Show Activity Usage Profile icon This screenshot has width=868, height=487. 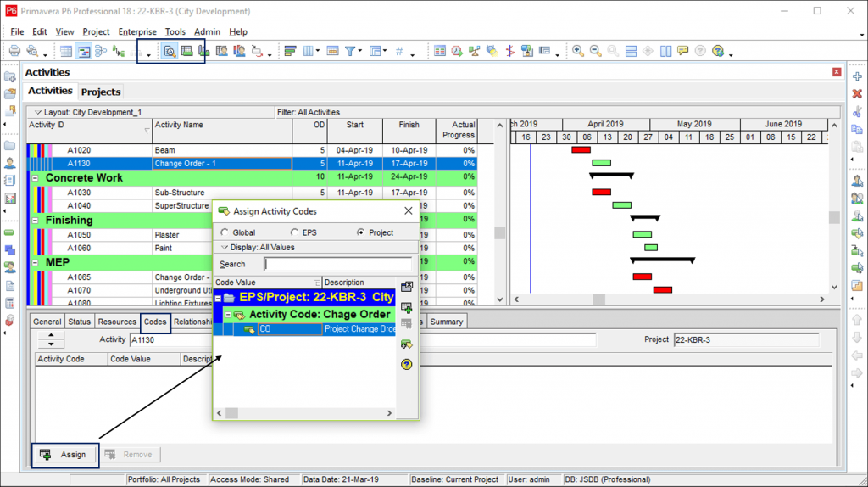pyautogui.click(x=203, y=51)
